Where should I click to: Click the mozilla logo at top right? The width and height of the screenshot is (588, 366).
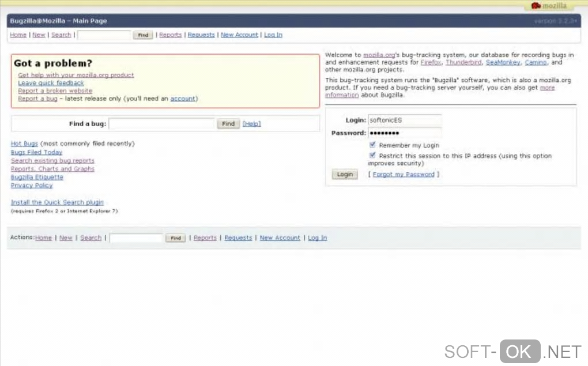pos(549,6)
